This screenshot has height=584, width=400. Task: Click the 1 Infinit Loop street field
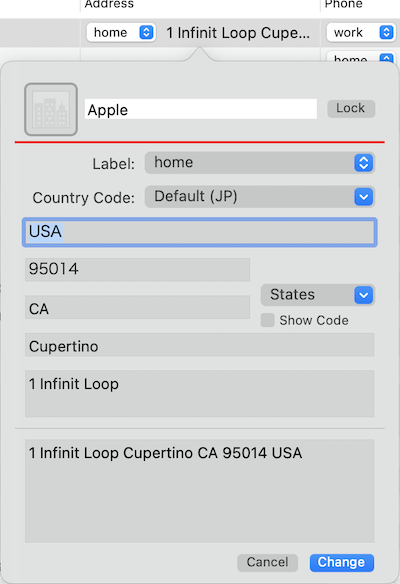(x=200, y=393)
